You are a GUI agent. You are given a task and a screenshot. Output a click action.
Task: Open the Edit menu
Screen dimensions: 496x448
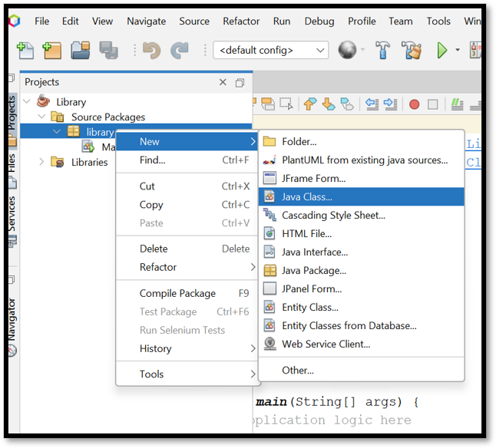point(70,21)
